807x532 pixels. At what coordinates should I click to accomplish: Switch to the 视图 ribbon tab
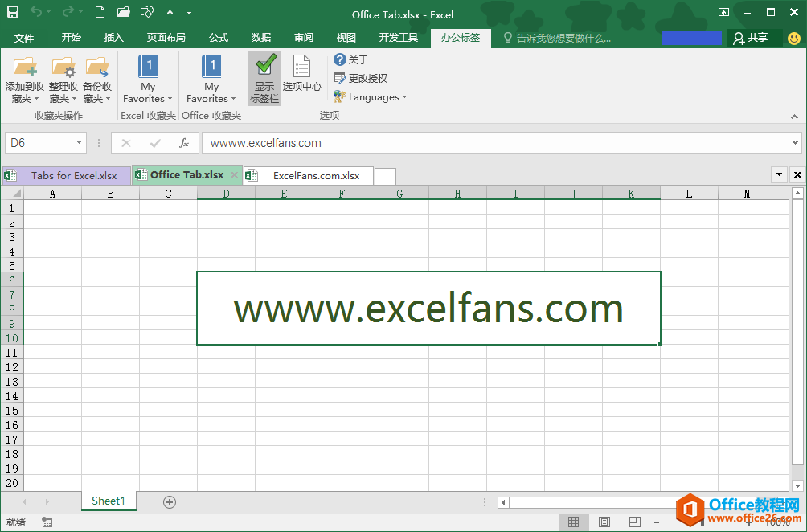pos(346,38)
